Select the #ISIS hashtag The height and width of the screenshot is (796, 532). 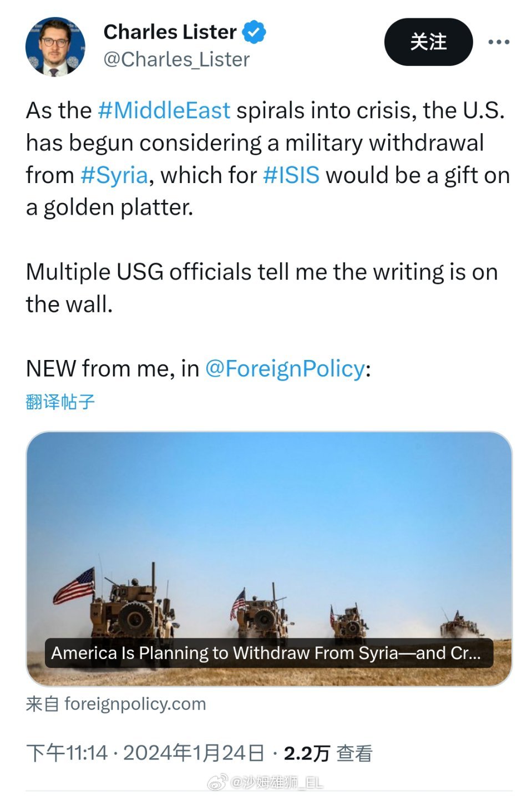[x=291, y=175]
